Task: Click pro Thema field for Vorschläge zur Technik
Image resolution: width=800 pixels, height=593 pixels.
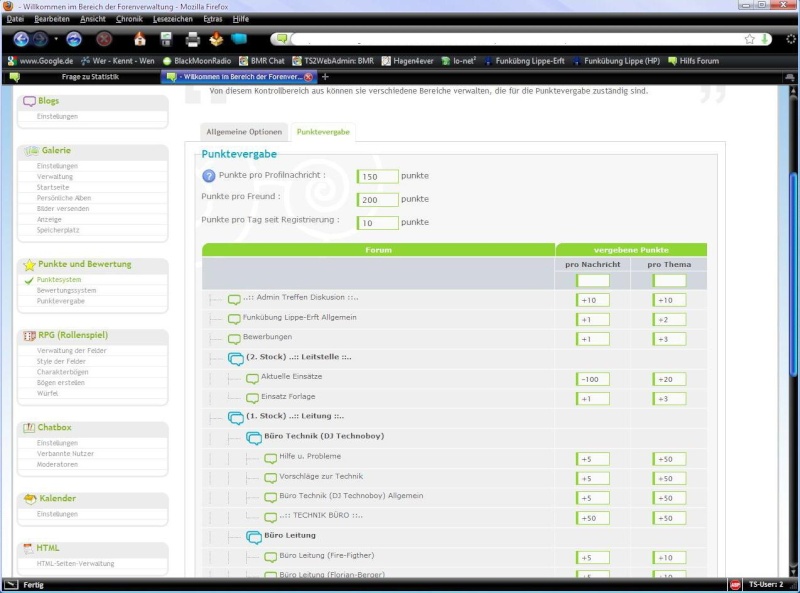Action: click(669, 479)
